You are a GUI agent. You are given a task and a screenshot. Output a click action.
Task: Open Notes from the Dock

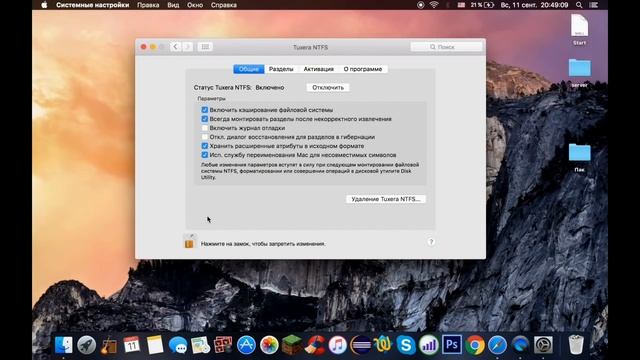[x=155, y=345]
